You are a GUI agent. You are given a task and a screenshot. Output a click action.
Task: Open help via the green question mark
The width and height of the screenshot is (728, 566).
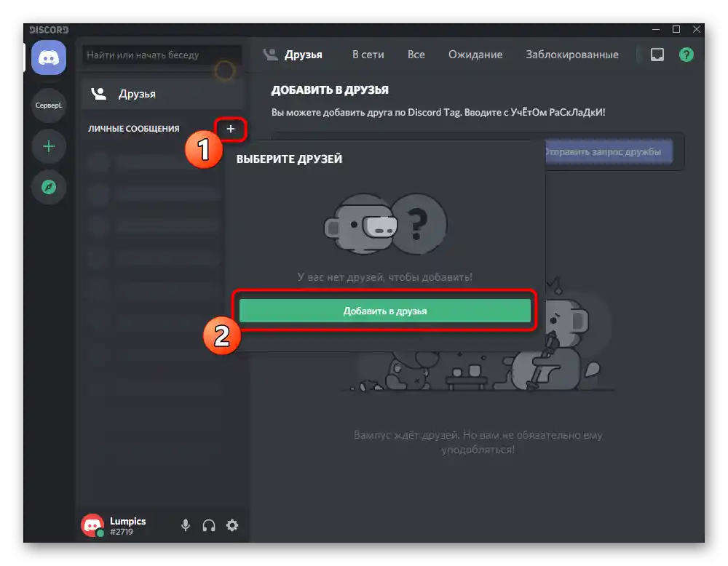tap(686, 55)
